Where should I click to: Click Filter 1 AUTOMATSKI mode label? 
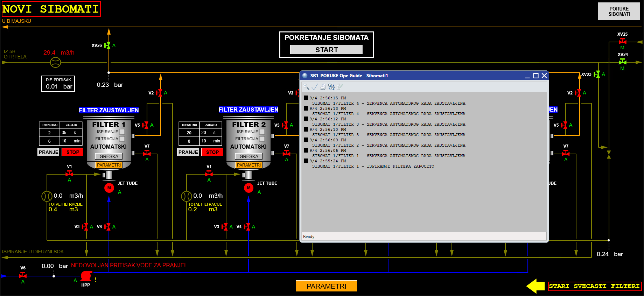[x=108, y=147]
